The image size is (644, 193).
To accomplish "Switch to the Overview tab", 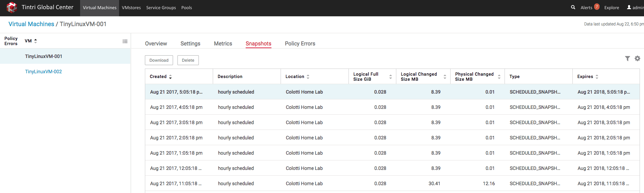I will (156, 43).
